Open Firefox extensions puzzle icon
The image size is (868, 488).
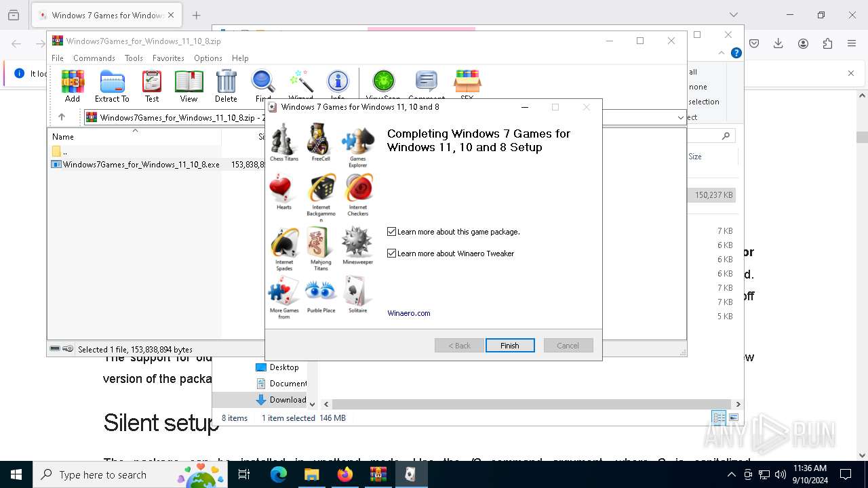click(x=827, y=43)
